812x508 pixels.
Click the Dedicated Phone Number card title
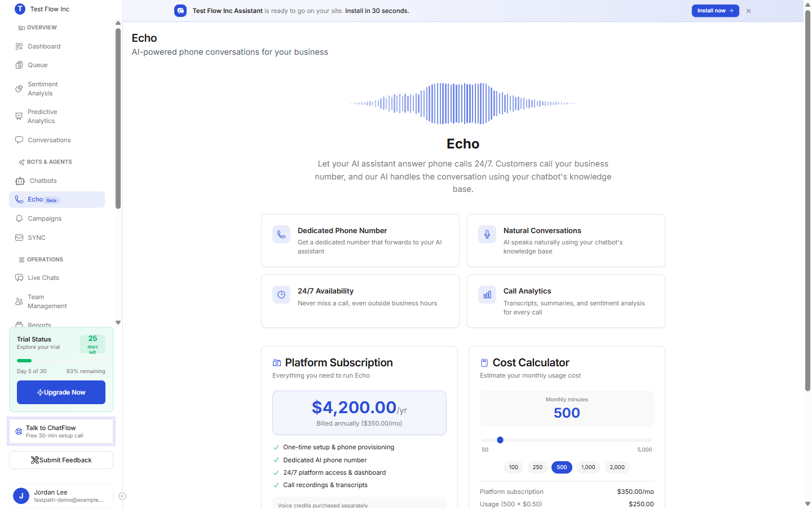point(342,231)
